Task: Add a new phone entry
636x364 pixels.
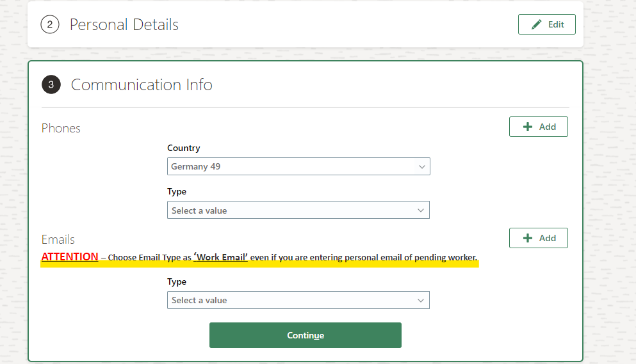Action: (538, 127)
